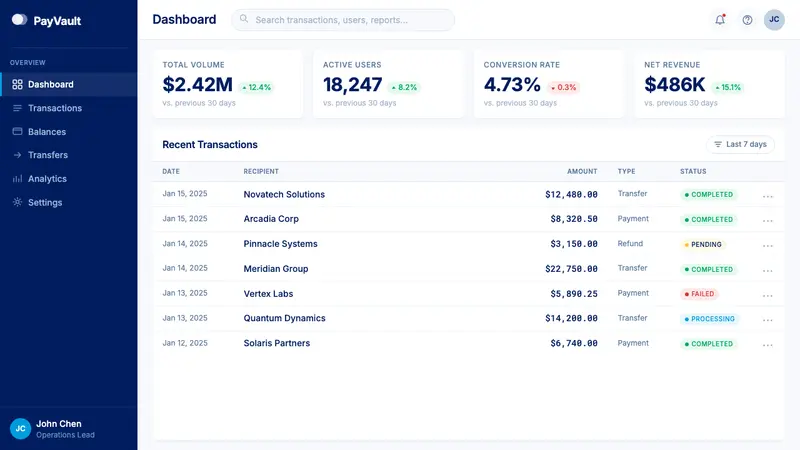Viewport: 800px width, 450px height.
Task: Select the Novatech Solutions recipient
Action: click(284, 194)
